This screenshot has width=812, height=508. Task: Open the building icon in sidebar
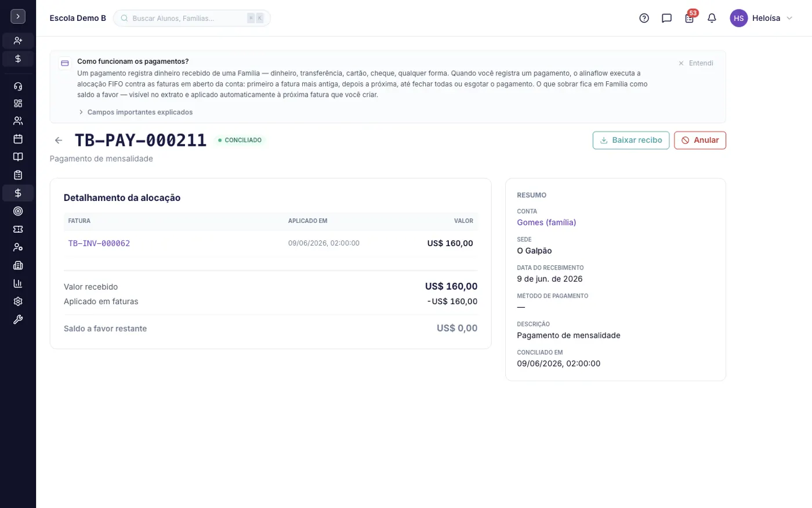click(18, 265)
